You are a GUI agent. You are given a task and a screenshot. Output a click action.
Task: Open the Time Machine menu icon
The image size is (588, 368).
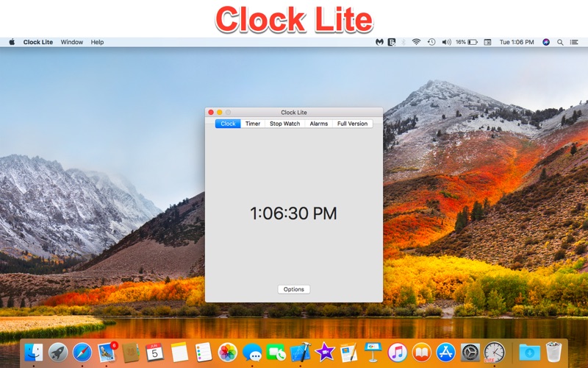click(x=431, y=42)
